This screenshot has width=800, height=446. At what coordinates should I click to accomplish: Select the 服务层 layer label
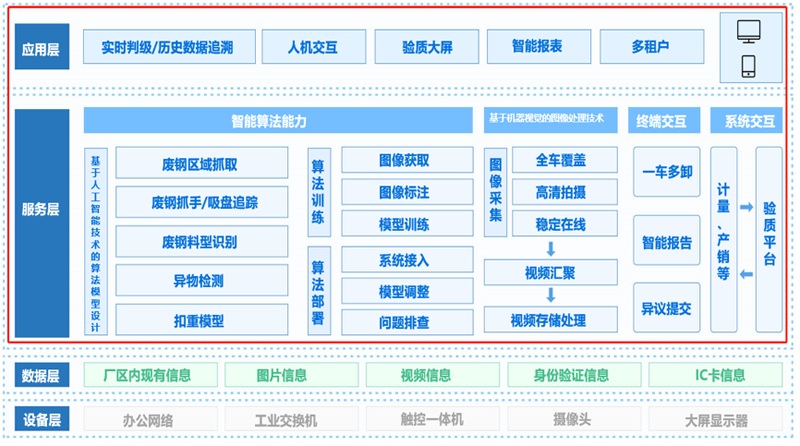point(43,211)
